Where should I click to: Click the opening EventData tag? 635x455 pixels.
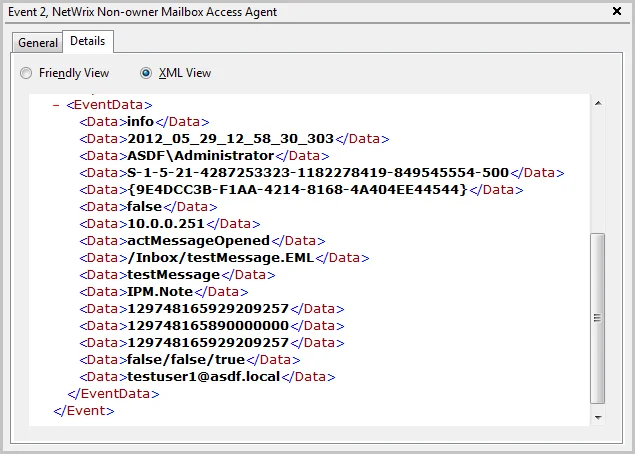tap(109, 105)
